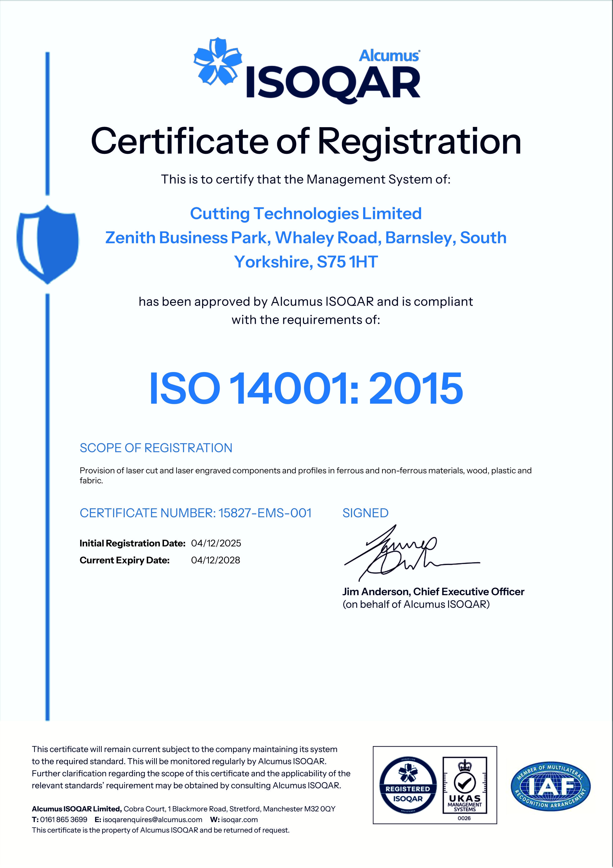This screenshot has height=868, width=613.
Task: Click the Alcumus brand wordmark
Action: pyautogui.click(x=389, y=56)
